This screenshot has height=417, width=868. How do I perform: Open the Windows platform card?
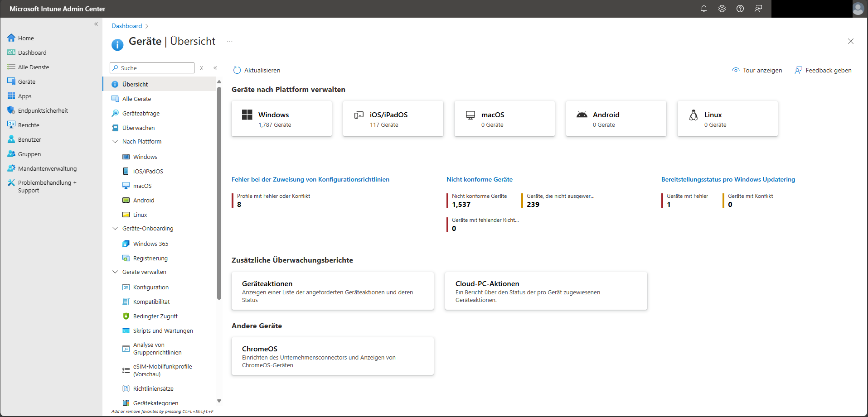pos(281,119)
